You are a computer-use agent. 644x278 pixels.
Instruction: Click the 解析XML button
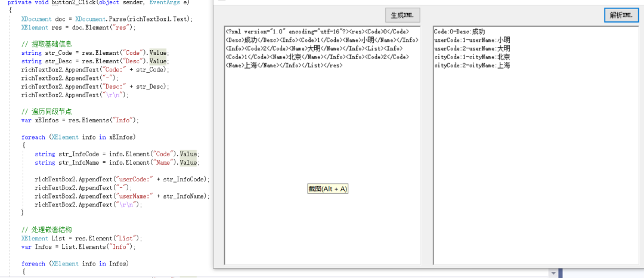click(621, 15)
